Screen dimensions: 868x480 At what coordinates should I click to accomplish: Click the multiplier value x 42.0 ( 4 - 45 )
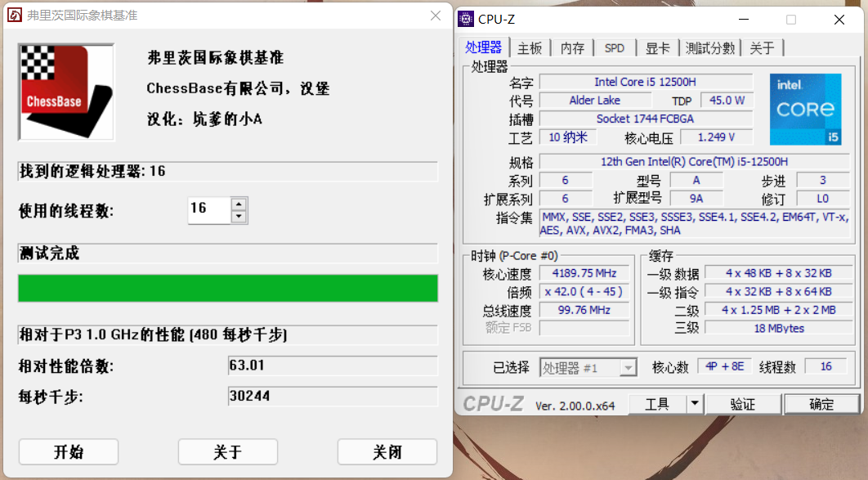pos(584,291)
